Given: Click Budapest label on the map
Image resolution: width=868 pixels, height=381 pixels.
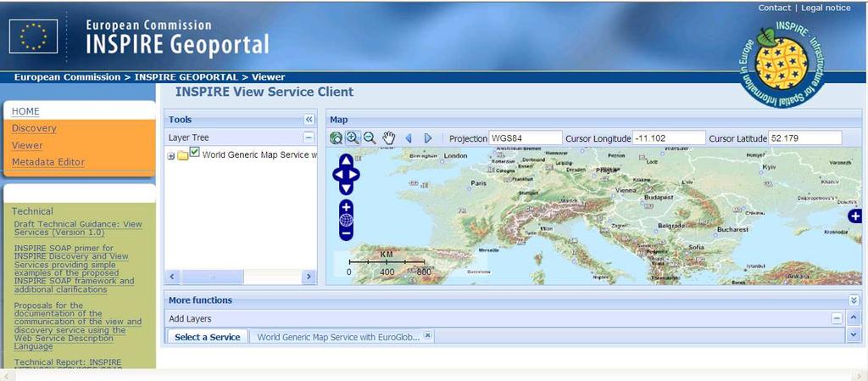Looking at the screenshot, I should 659,197.
